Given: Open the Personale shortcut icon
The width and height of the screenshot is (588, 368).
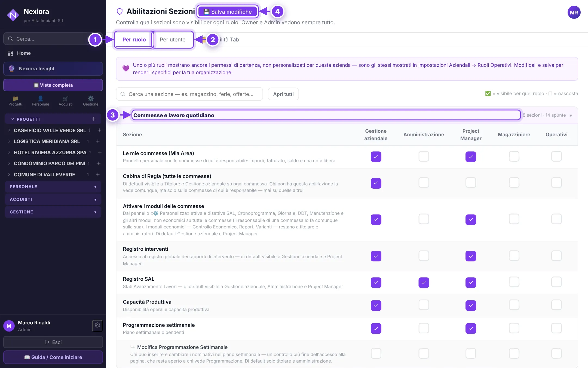Looking at the screenshot, I should [40, 98].
